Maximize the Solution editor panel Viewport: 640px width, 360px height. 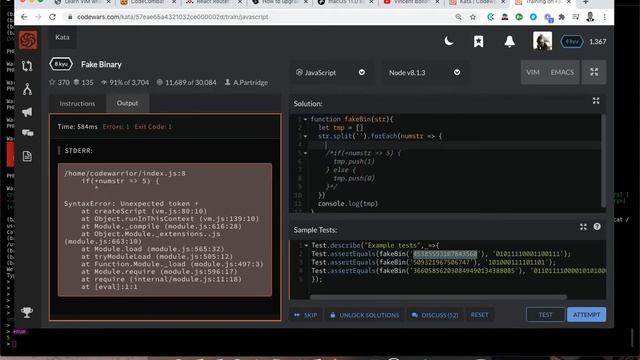[x=596, y=101]
